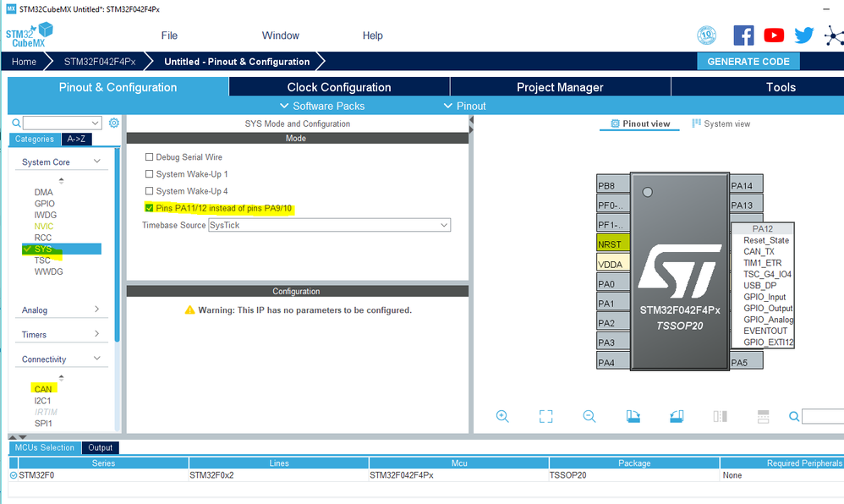The image size is (844, 504).
Task: Click the STM32CubeMX logo
Action: click(x=29, y=35)
